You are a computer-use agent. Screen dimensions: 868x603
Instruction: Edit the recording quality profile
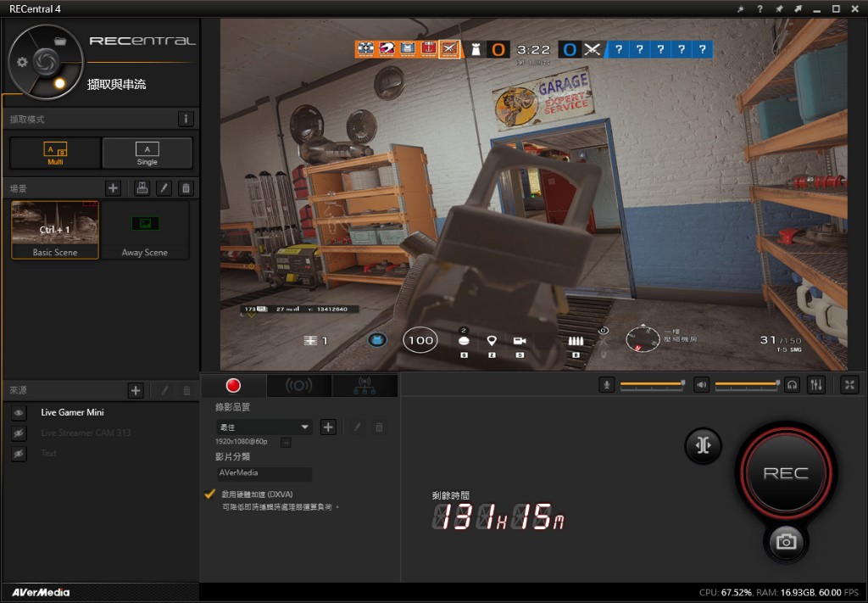(357, 427)
